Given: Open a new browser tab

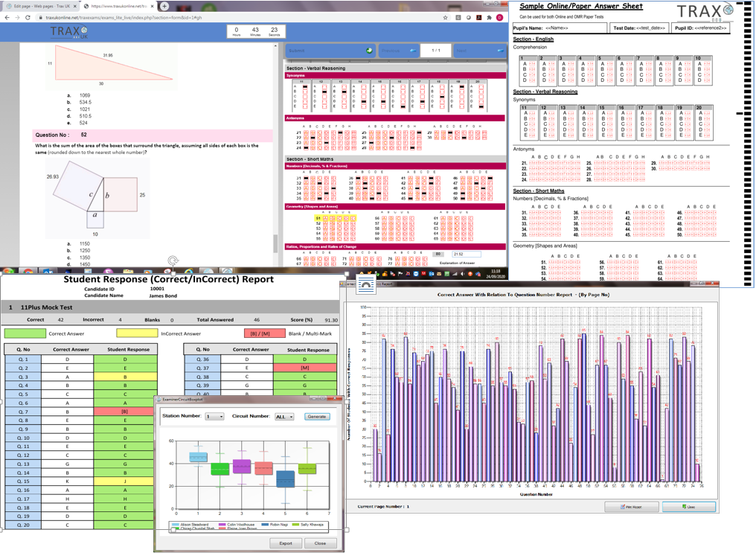Looking at the screenshot, I should 164,6.
